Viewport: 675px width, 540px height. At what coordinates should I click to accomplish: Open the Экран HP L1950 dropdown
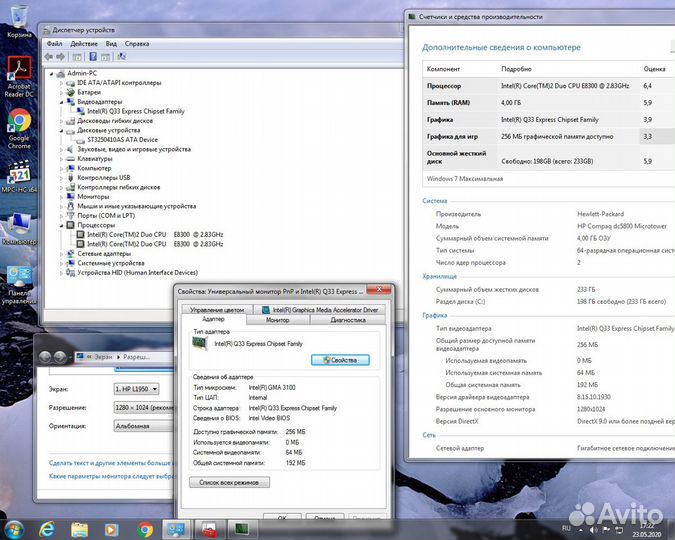136,389
